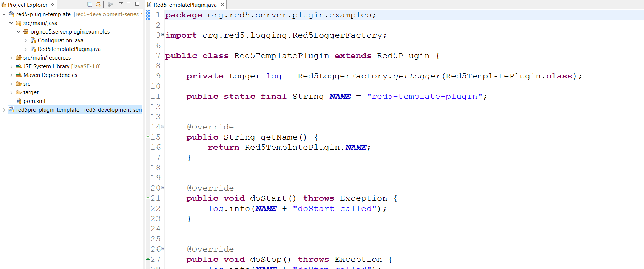Minimize the Project Explorer view
The width and height of the screenshot is (644, 269).
point(128,3)
